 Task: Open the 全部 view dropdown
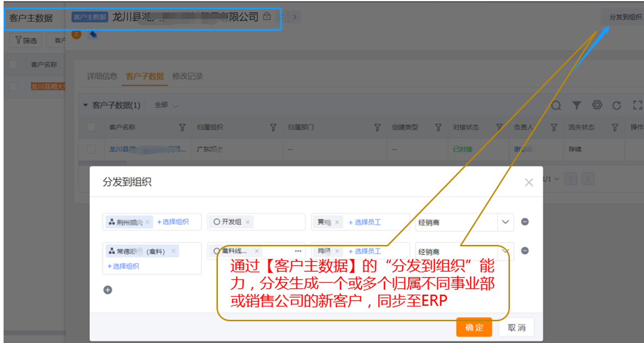[x=166, y=105]
